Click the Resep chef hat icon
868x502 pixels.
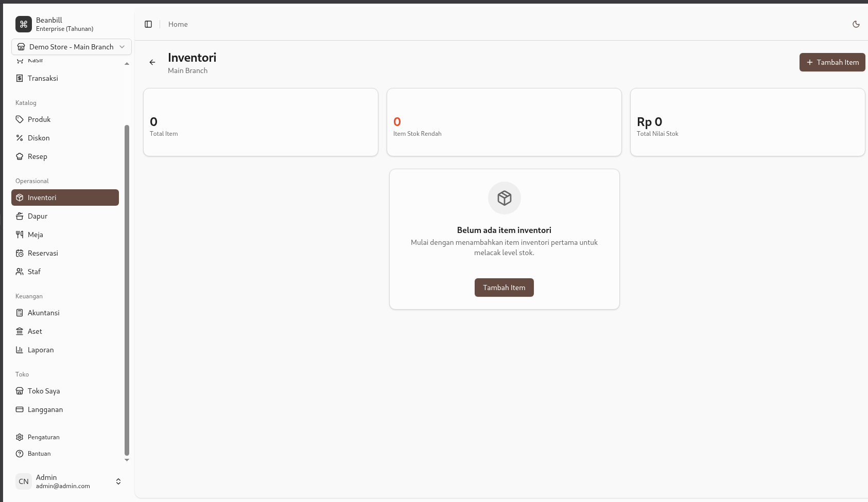tap(20, 156)
